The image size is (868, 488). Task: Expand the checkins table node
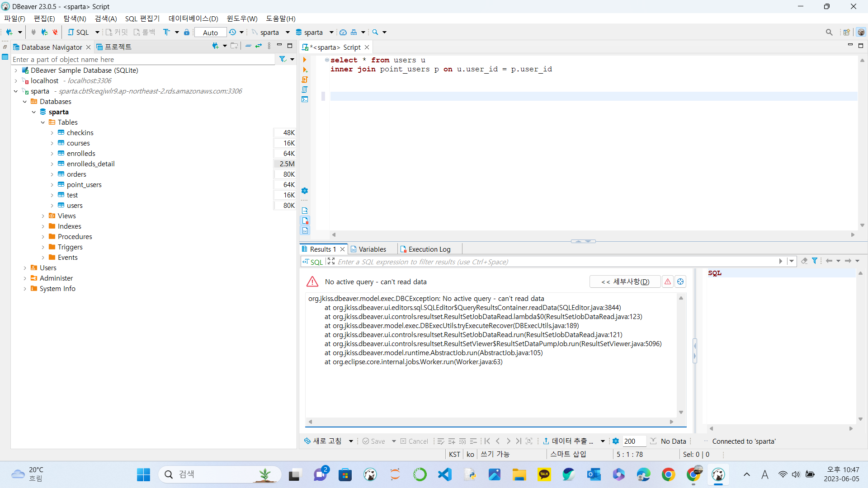(52, 133)
